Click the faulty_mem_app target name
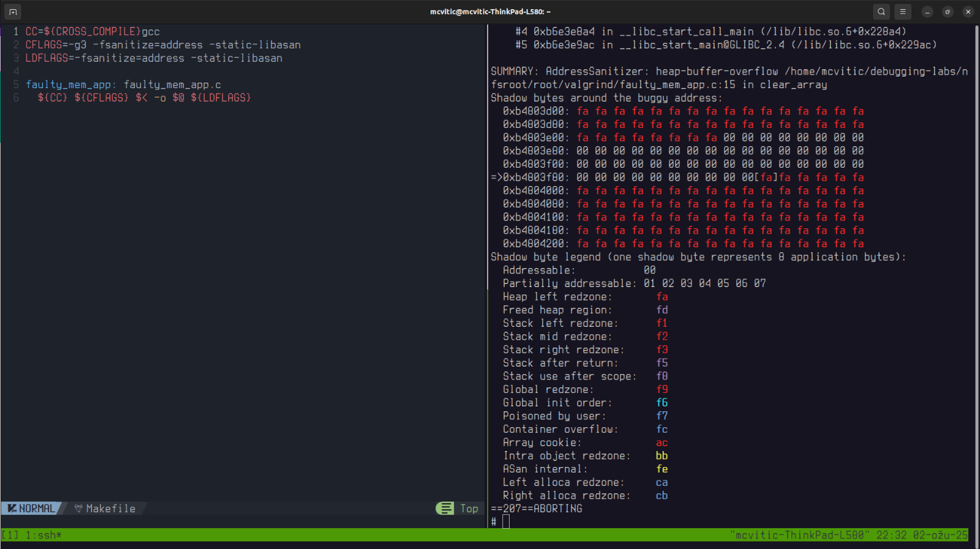The image size is (980, 549). 68,84
